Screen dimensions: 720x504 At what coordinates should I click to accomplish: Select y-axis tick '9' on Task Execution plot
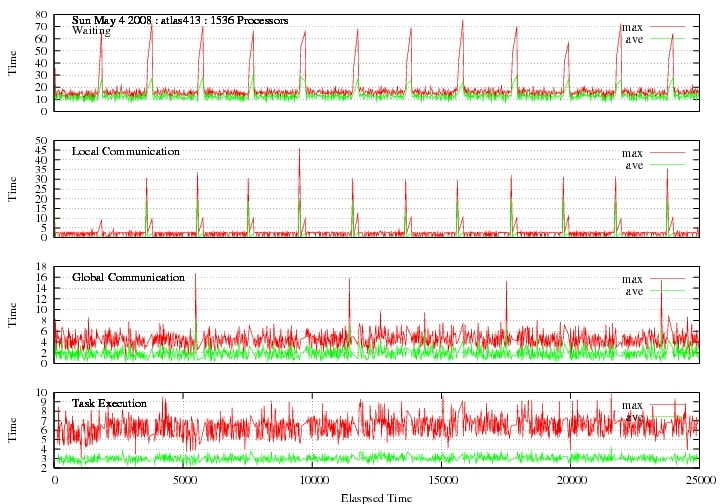click(x=45, y=402)
